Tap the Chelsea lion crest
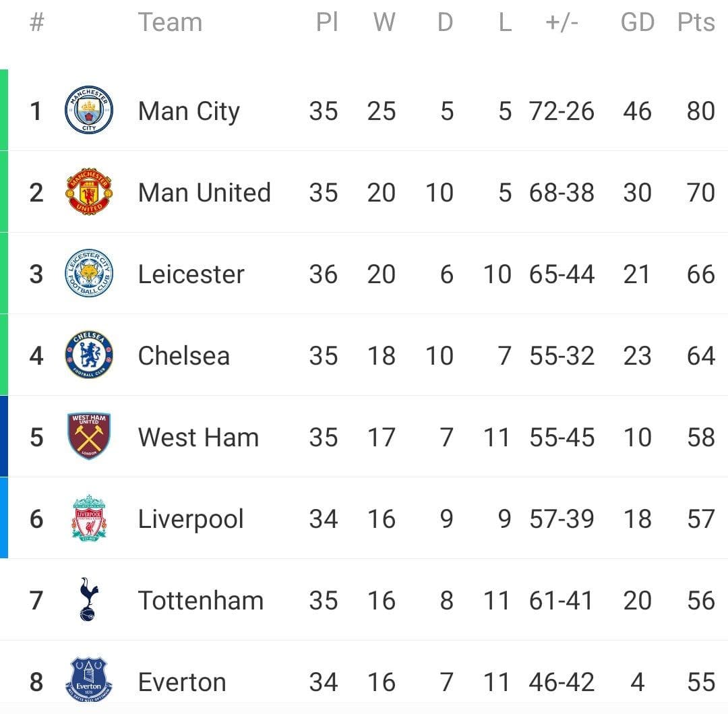This screenshot has height=714, width=728. coord(89,355)
